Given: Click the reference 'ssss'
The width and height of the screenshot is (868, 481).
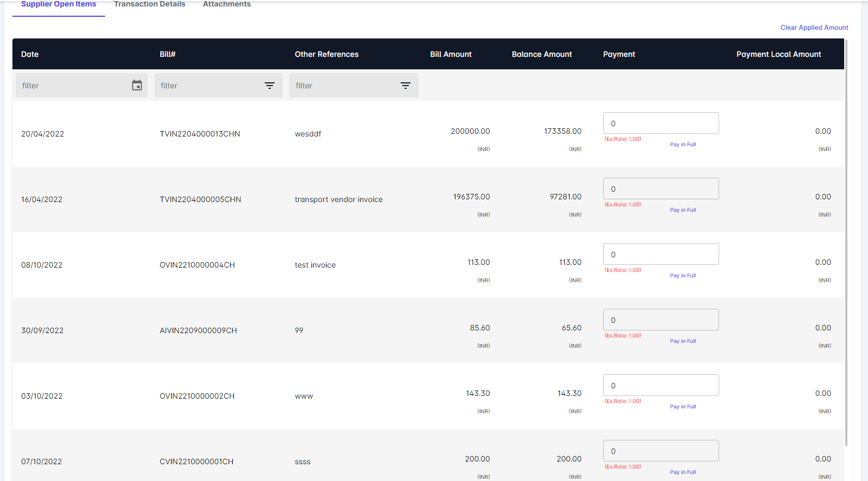Looking at the screenshot, I should [302, 461].
